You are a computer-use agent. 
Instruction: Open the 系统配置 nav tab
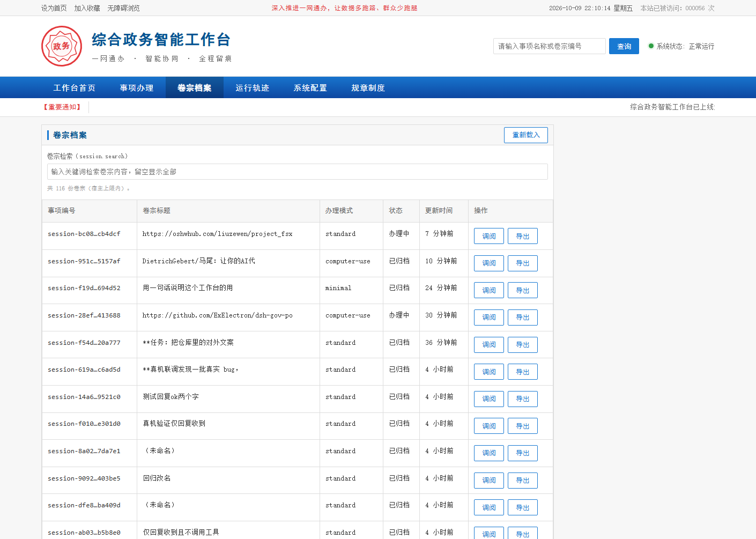coord(310,88)
